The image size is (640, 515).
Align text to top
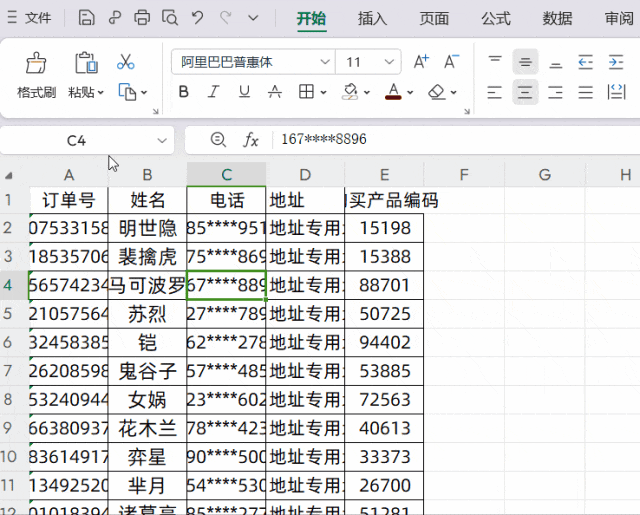495,62
